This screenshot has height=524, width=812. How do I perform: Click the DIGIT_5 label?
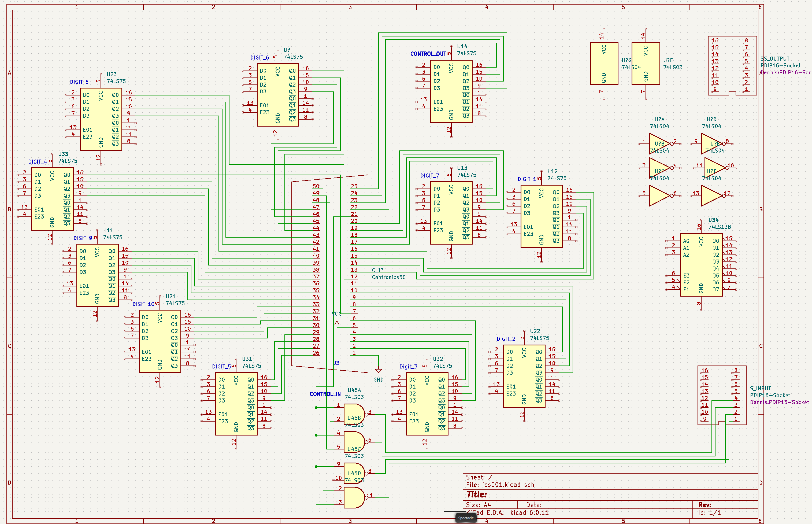[x=222, y=367]
